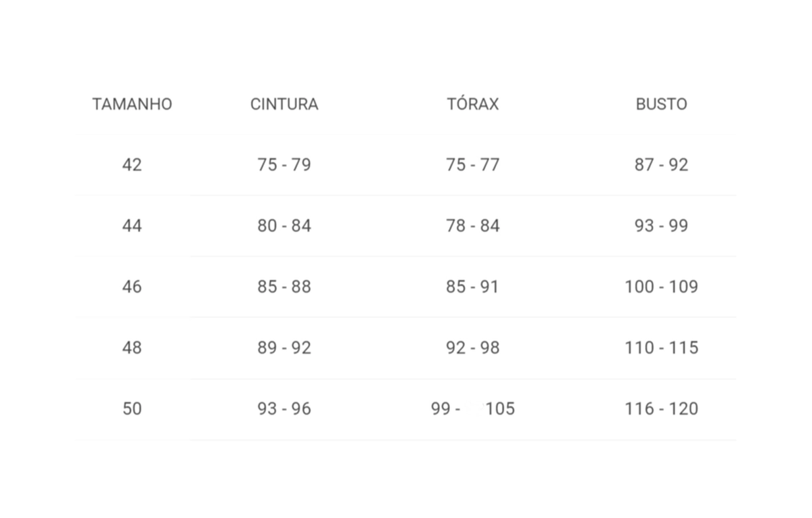Select the 85 - 91 tórax cell
812x518 pixels.
(x=472, y=287)
